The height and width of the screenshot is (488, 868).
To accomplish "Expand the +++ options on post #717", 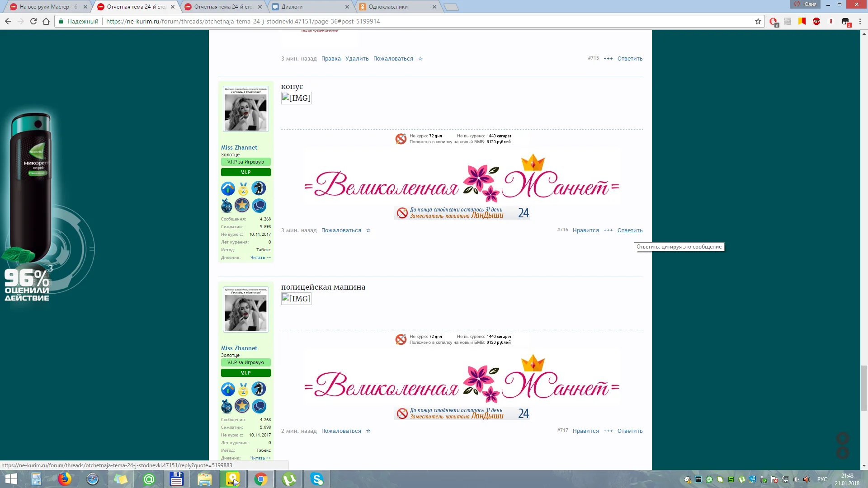I will click(608, 431).
